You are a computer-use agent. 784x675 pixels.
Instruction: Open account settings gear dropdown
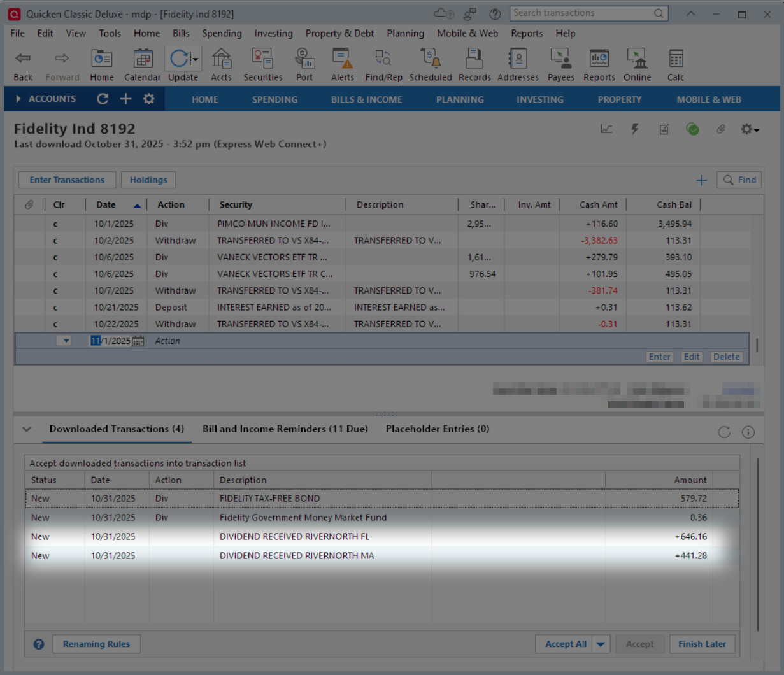click(x=749, y=129)
